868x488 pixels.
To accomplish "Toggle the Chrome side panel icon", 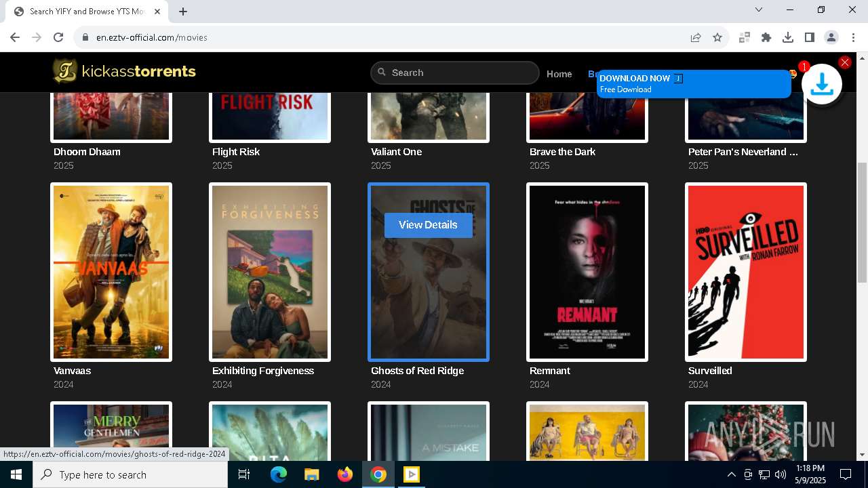I will [x=810, y=37].
